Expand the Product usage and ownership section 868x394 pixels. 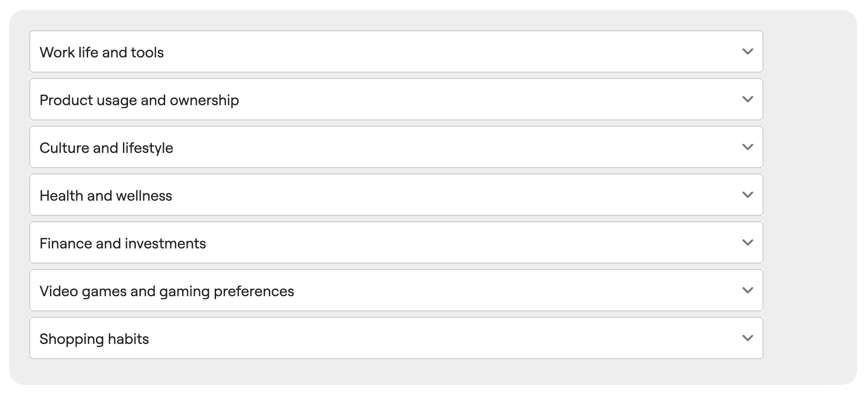click(396, 99)
